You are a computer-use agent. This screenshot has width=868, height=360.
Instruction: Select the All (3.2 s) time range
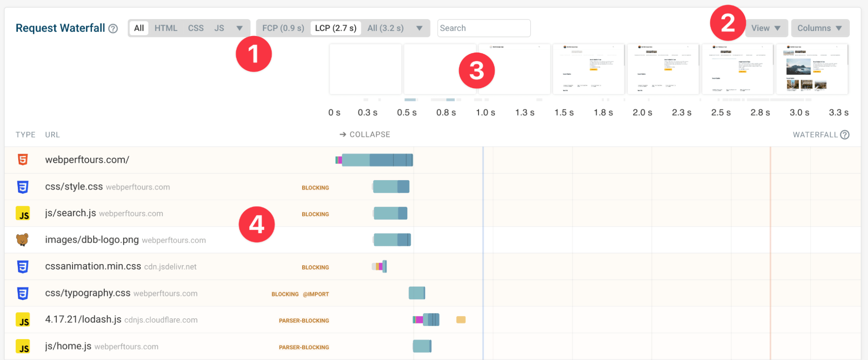[385, 28]
